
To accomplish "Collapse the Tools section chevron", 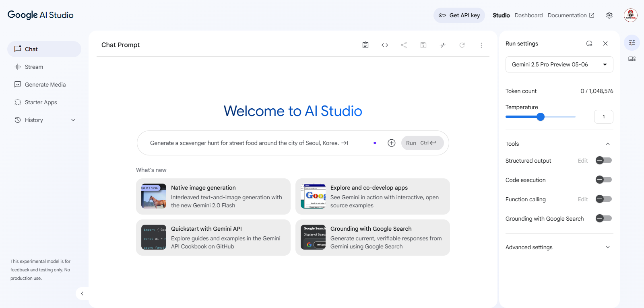I will [x=608, y=144].
